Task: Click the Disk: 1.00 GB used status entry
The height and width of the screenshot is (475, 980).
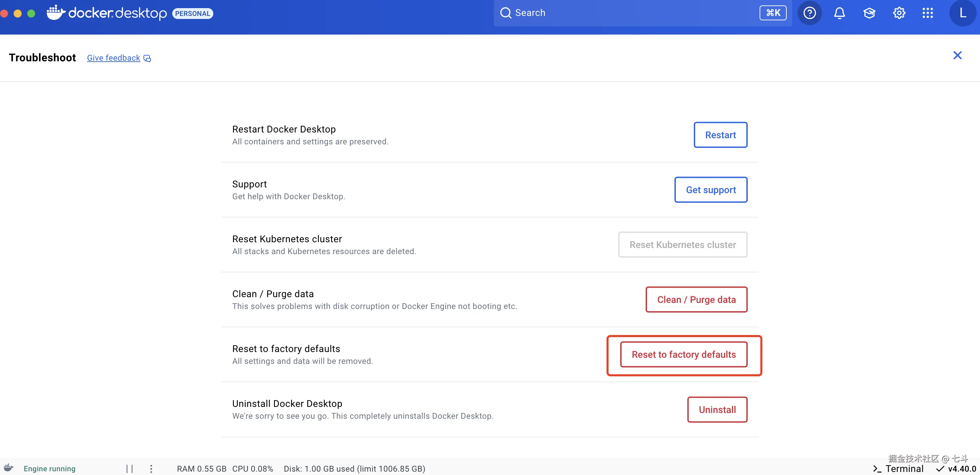Action: (354, 469)
